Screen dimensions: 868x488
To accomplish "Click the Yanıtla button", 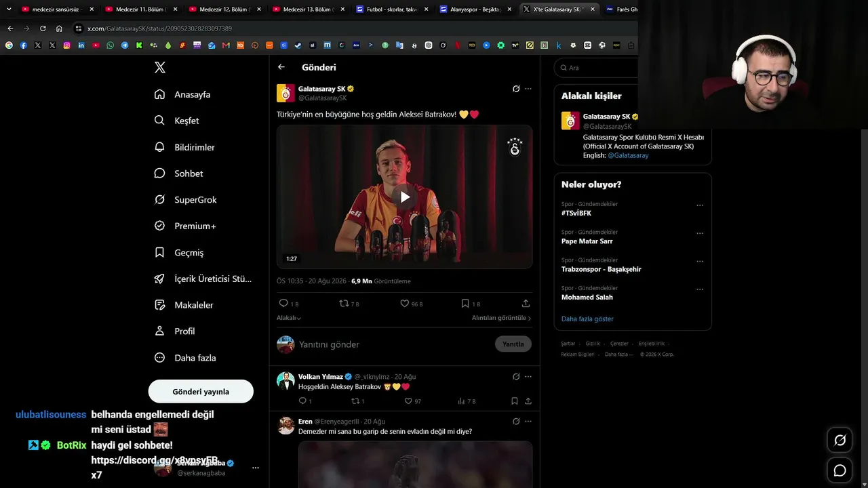I will click(513, 344).
